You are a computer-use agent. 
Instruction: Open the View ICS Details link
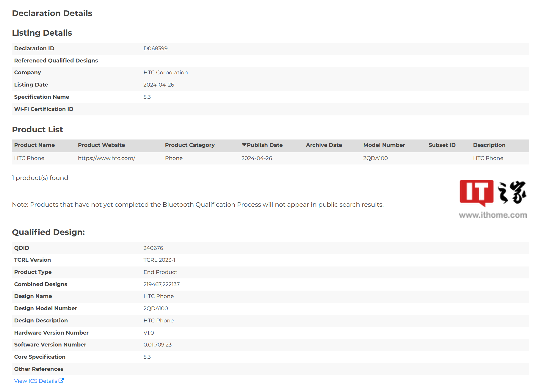point(36,381)
